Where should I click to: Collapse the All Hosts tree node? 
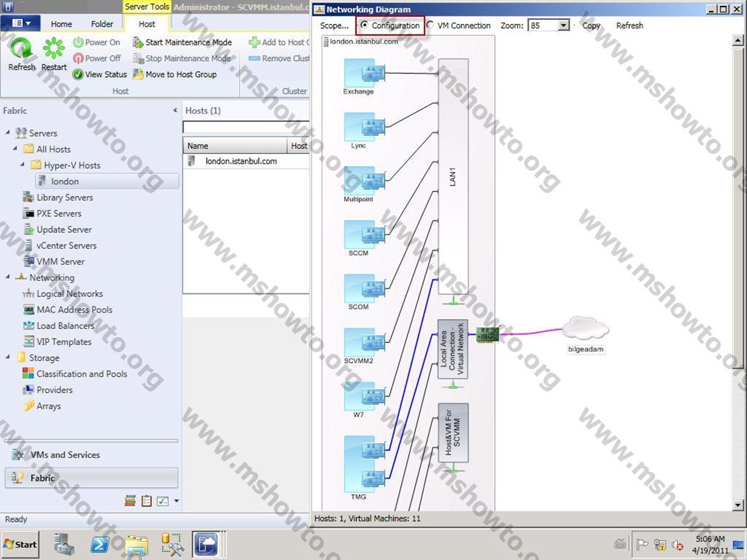15,148
